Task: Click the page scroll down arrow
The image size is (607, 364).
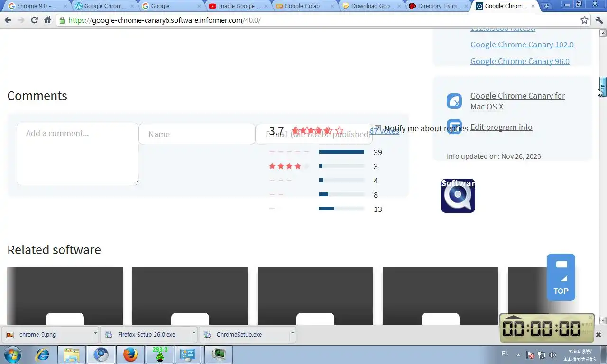Action: [x=603, y=321]
